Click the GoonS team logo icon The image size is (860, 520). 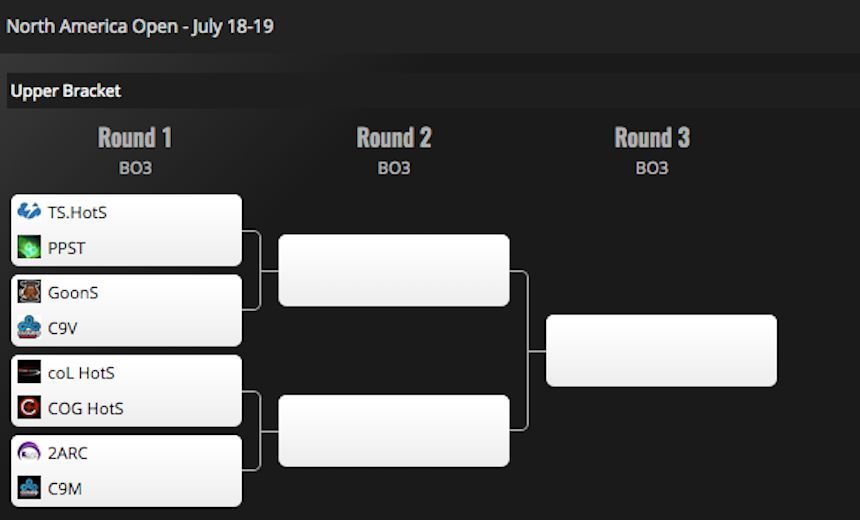tap(29, 292)
